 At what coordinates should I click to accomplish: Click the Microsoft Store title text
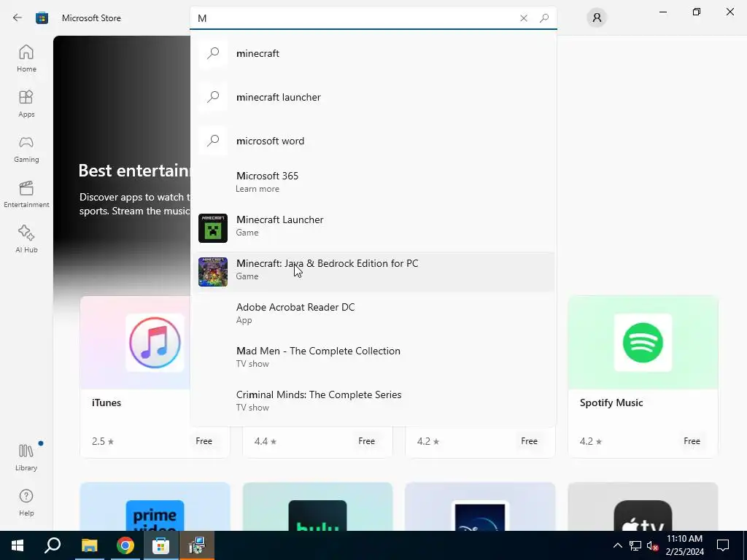point(91,18)
